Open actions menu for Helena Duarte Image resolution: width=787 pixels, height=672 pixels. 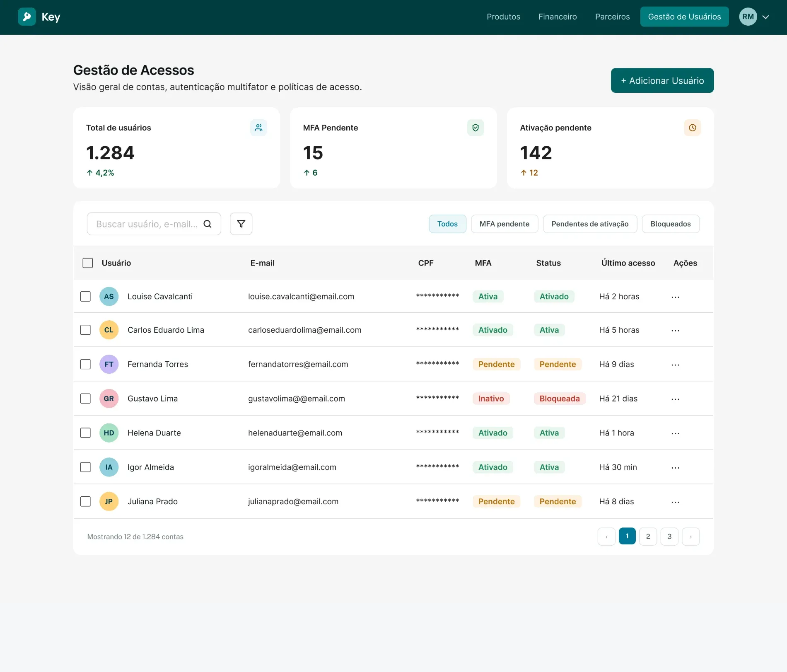click(675, 433)
